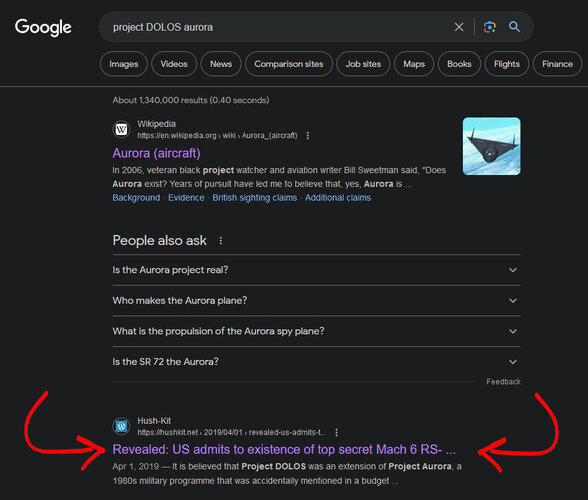Open the Revealed: US admits Mach 6 article
Screen dimensions: 588x500
pos(284,449)
